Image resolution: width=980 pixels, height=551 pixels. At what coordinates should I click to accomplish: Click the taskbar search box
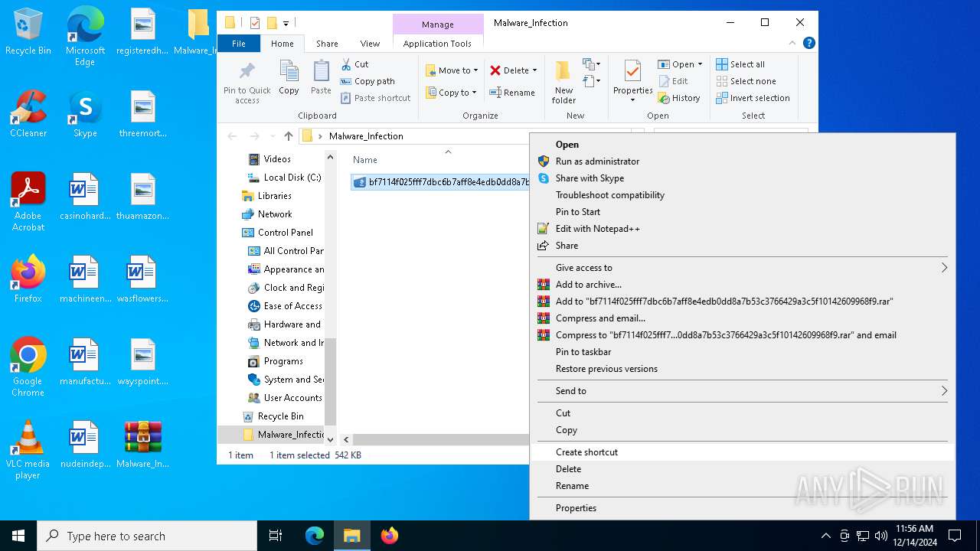147,536
